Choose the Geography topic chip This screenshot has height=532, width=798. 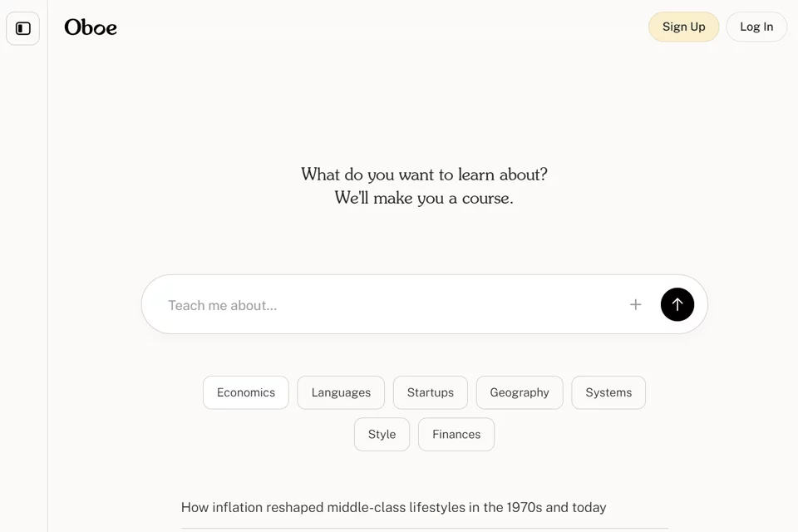pyautogui.click(x=520, y=392)
